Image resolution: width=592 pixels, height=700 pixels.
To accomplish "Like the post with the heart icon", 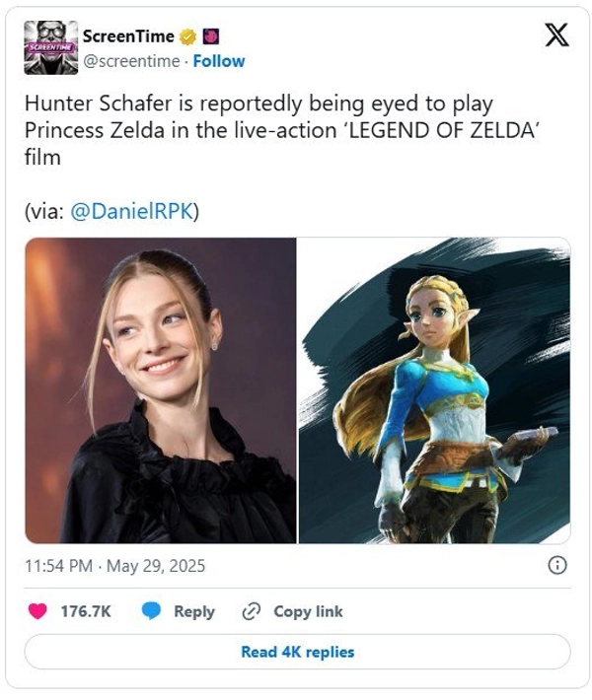I will [37, 611].
